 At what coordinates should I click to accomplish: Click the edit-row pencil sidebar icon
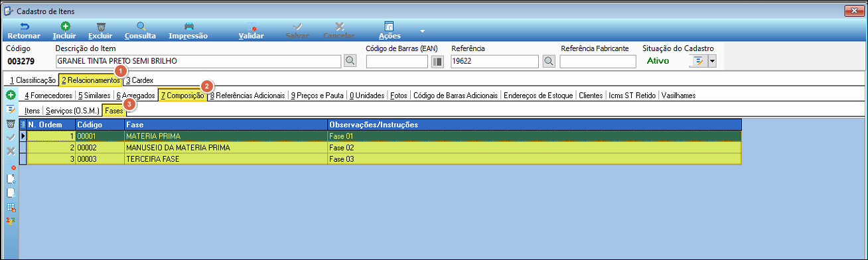coord(11,109)
